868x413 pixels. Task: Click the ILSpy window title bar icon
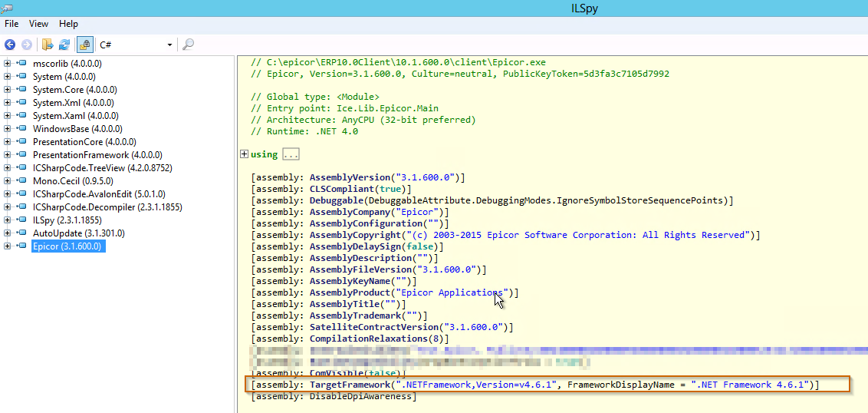(7, 8)
